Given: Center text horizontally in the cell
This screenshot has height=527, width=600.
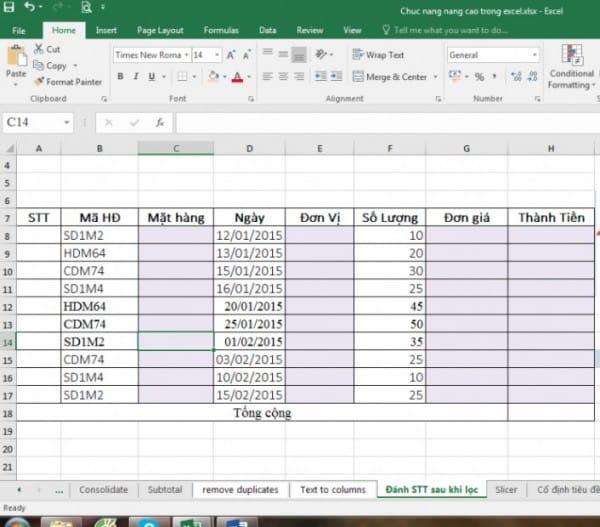Looking at the screenshot, I should (x=283, y=77).
